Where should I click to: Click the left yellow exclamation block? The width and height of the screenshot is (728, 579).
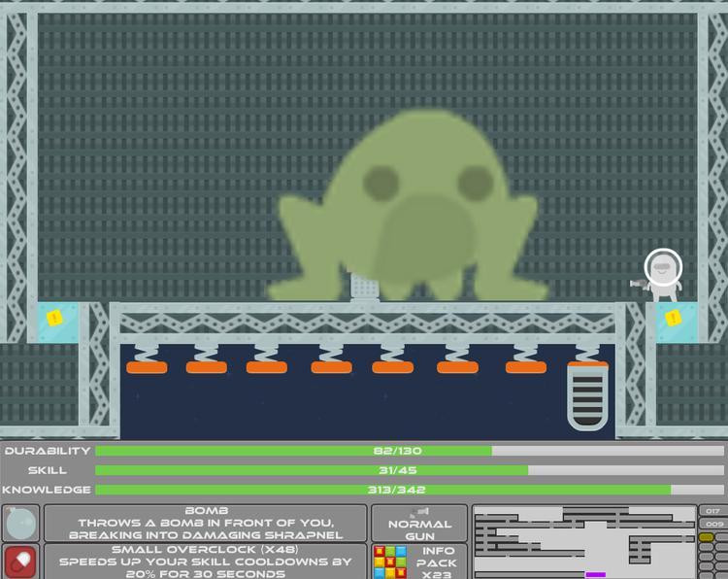(x=54, y=319)
